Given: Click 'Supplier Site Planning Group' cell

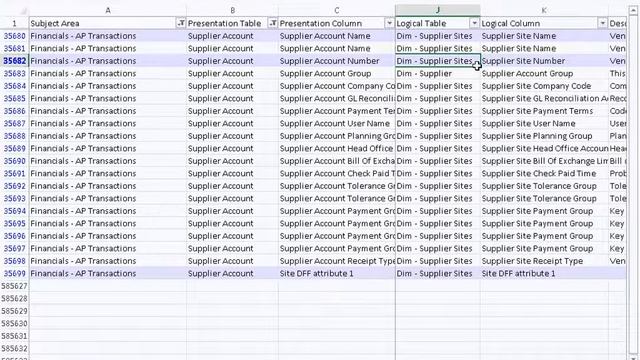Looking at the screenshot, I should pyautogui.click(x=544, y=136).
